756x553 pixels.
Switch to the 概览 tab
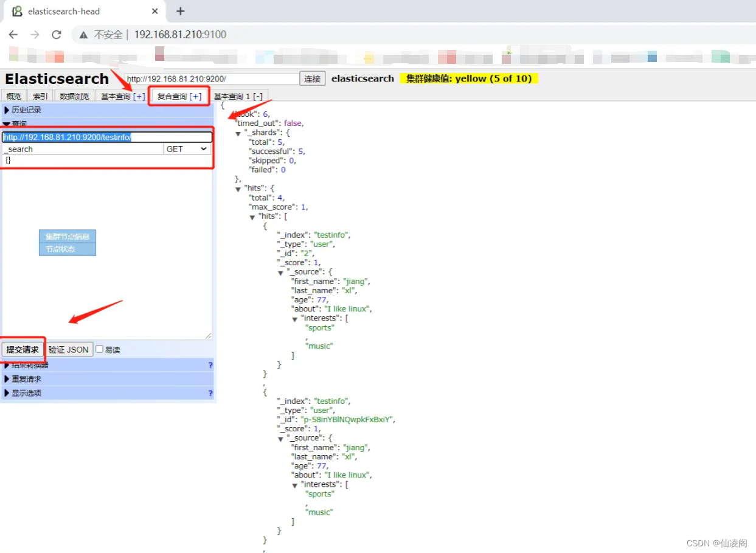tap(13, 96)
